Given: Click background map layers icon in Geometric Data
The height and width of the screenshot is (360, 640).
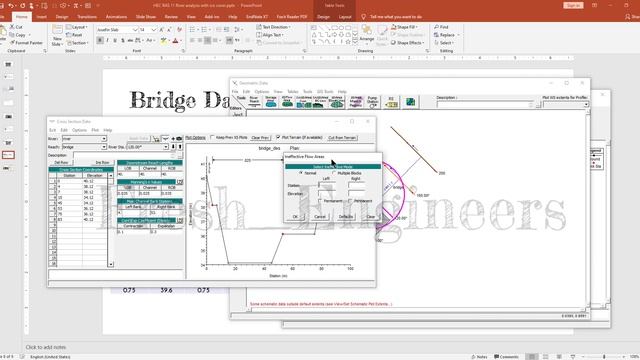Looking at the screenshot, I should 410,102.
